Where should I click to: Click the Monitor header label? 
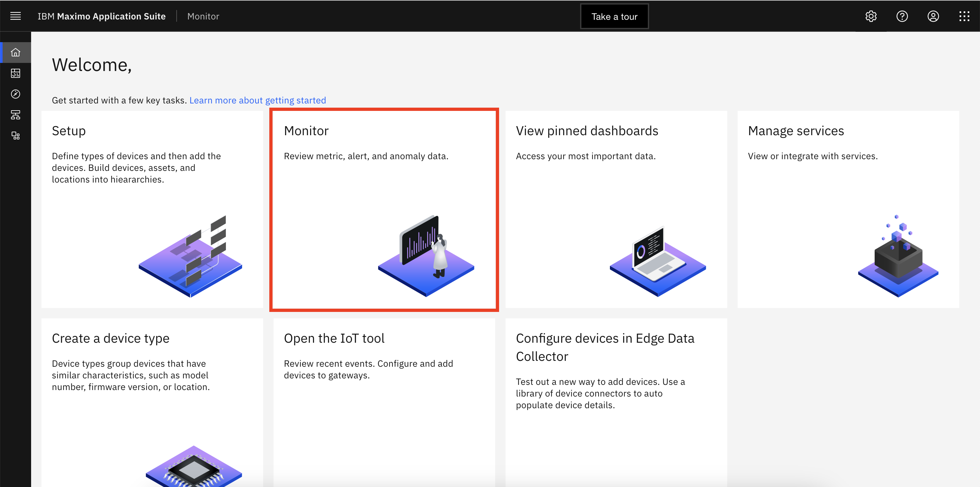pos(203,16)
